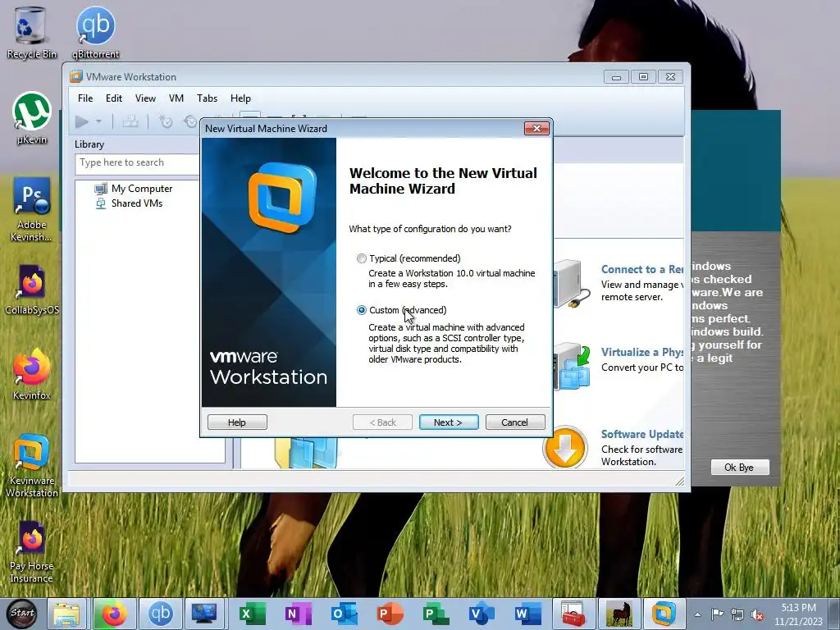The image size is (840, 630).
Task: Click the Send Ctrl+Alt+Del toolbar icon
Action: 130,122
